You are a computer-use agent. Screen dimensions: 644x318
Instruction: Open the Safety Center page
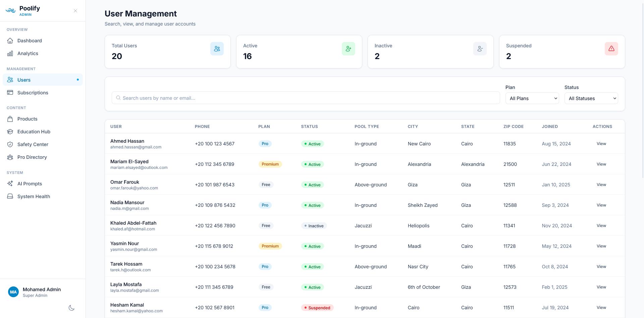tap(43, 144)
